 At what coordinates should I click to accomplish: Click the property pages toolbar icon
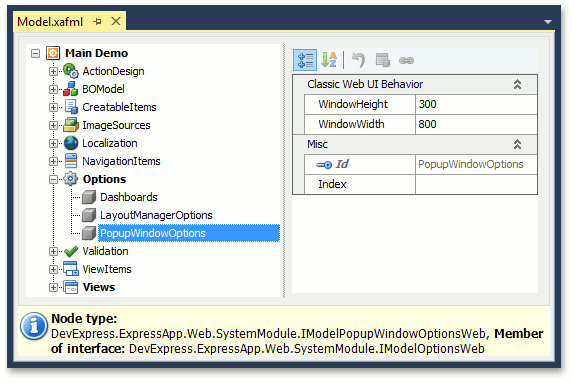point(383,60)
